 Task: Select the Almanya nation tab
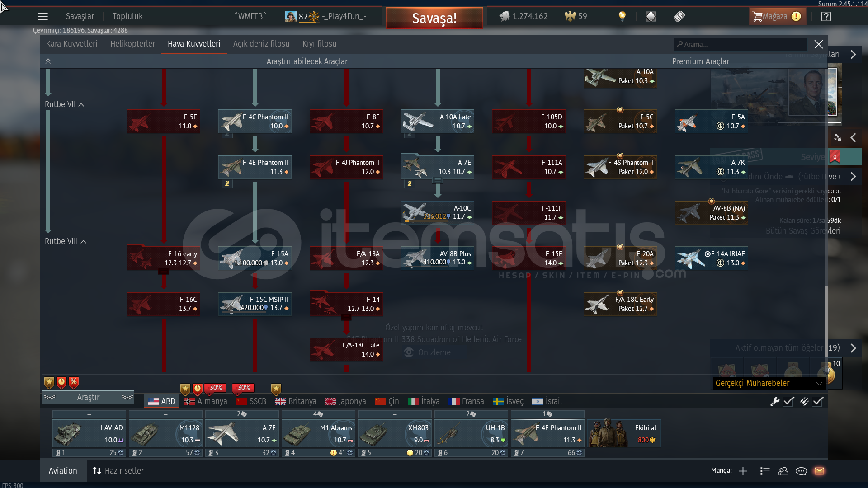(205, 401)
